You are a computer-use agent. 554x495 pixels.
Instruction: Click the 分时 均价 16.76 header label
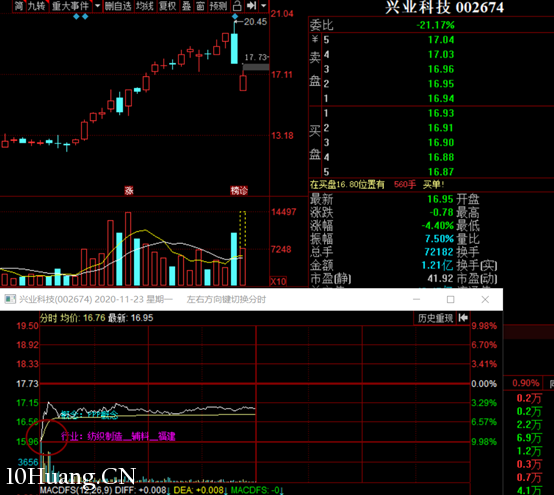(x=72, y=318)
